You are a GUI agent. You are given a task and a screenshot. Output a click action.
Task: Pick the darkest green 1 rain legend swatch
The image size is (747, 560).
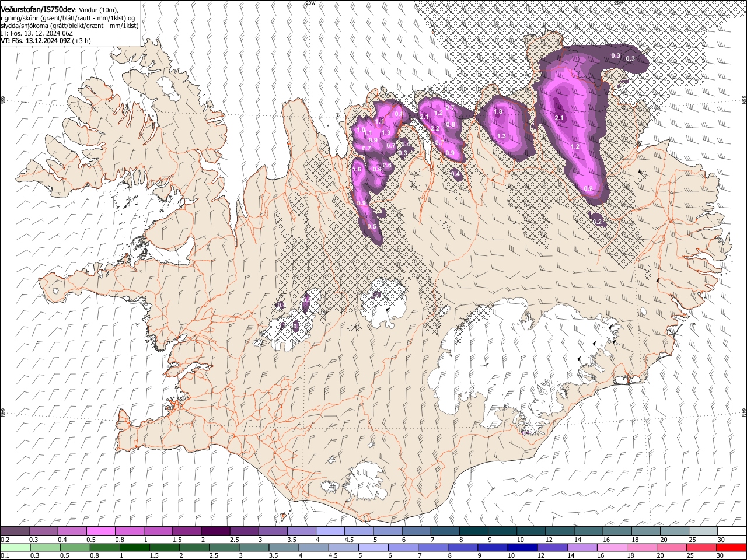(135, 547)
